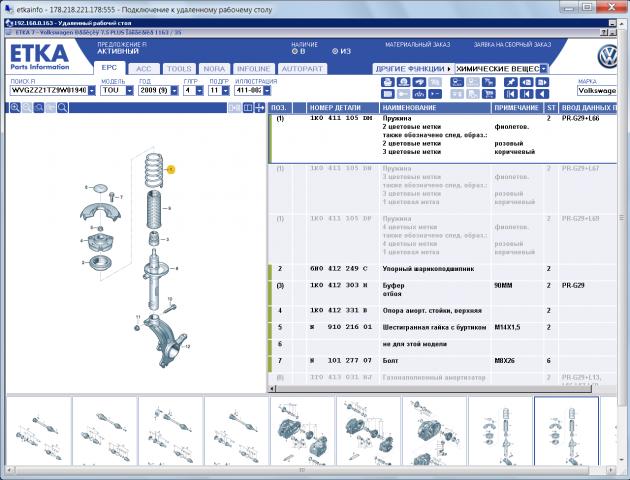This screenshot has width=630, height=480.
Task: Toggle the split-pane layout icon
Action: (x=248, y=108)
